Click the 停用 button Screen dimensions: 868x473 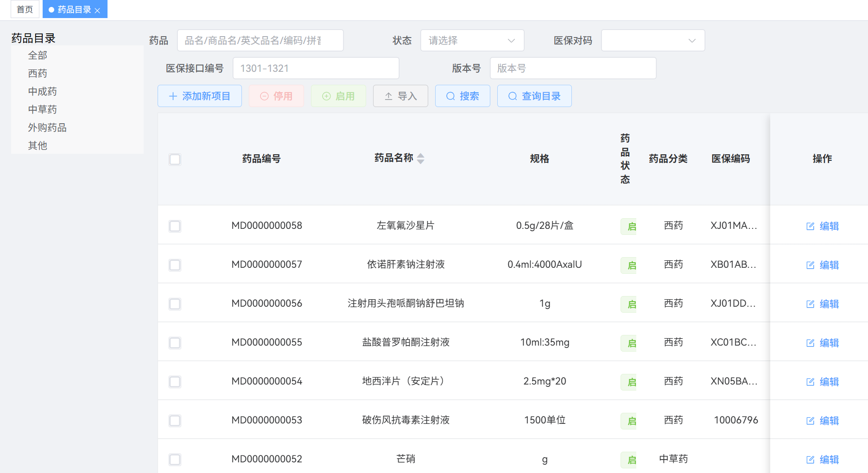tap(276, 96)
